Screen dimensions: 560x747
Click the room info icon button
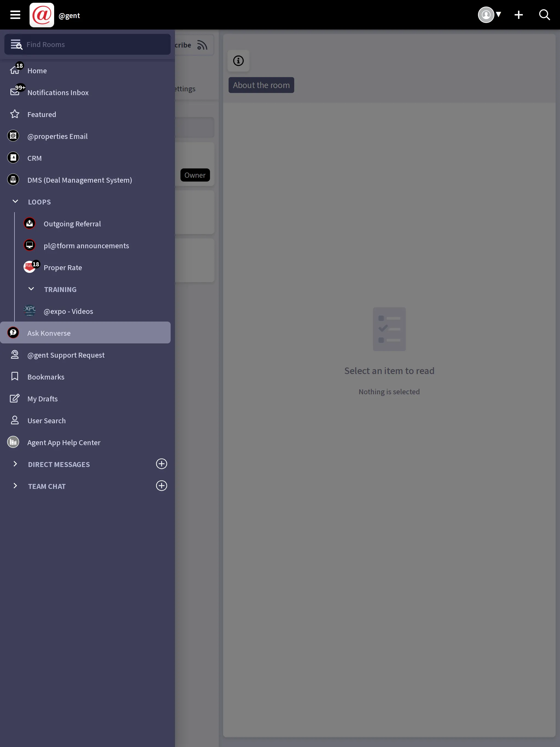[238, 61]
